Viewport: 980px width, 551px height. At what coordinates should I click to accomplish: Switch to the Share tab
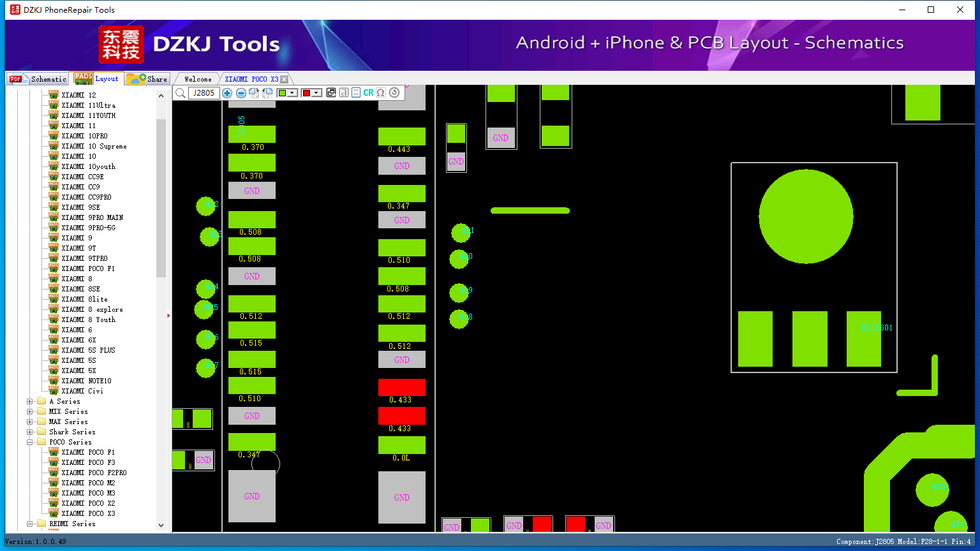click(147, 78)
